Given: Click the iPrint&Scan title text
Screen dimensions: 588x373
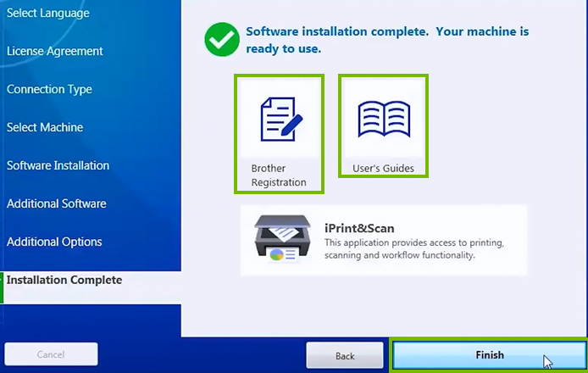Looking at the screenshot, I should (x=359, y=228).
